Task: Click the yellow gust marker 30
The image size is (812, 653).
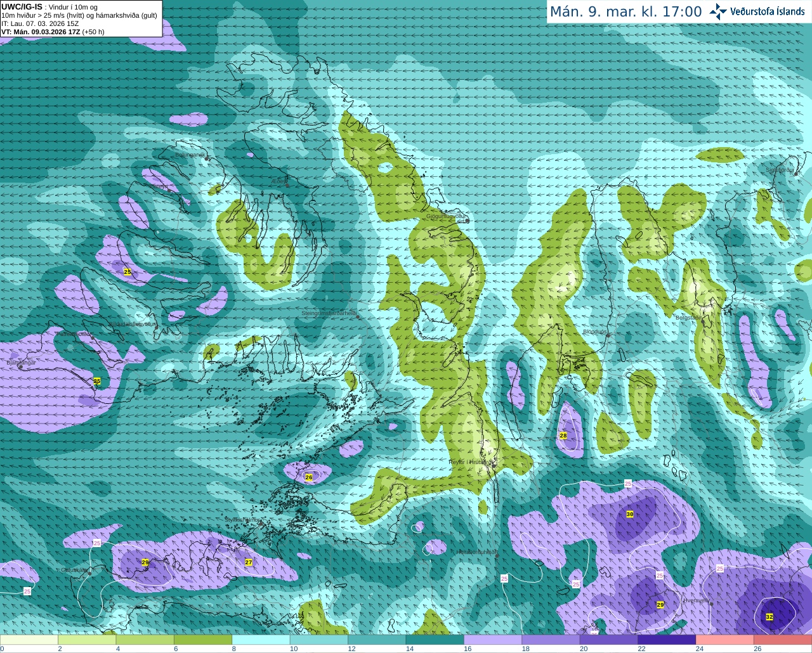Action: coord(630,514)
